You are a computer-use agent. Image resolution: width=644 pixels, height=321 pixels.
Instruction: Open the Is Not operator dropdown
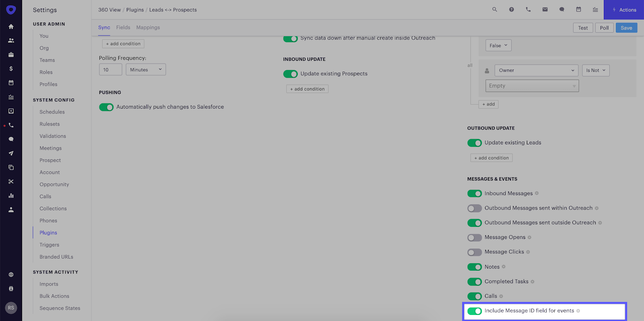[596, 70]
